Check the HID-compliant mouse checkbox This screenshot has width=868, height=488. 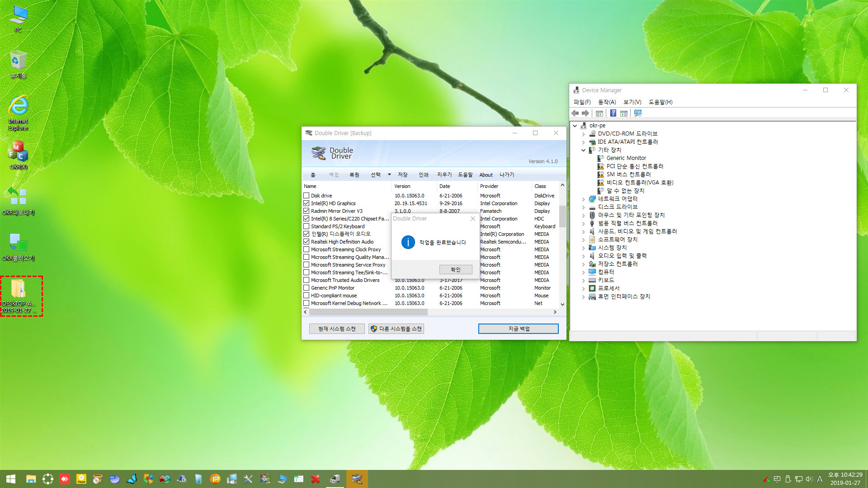(x=307, y=296)
